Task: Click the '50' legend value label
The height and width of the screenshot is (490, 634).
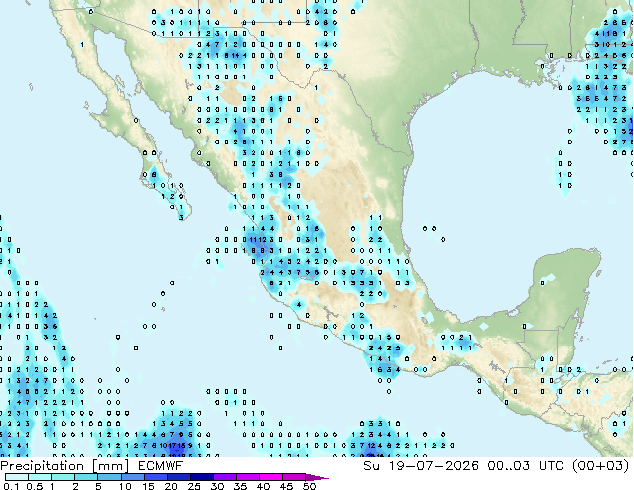Action: pyautogui.click(x=309, y=486)
